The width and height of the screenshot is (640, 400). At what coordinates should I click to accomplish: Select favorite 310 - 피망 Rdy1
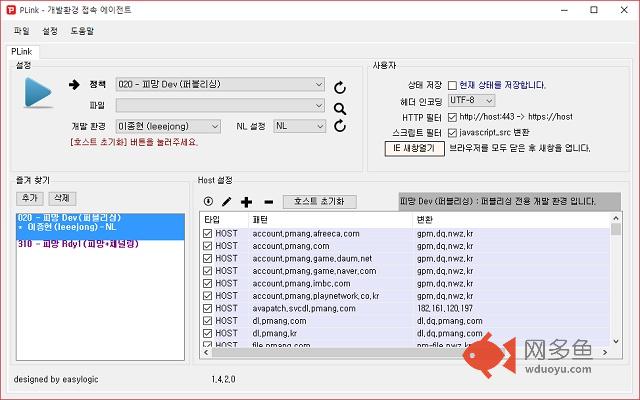coord(78,244)
